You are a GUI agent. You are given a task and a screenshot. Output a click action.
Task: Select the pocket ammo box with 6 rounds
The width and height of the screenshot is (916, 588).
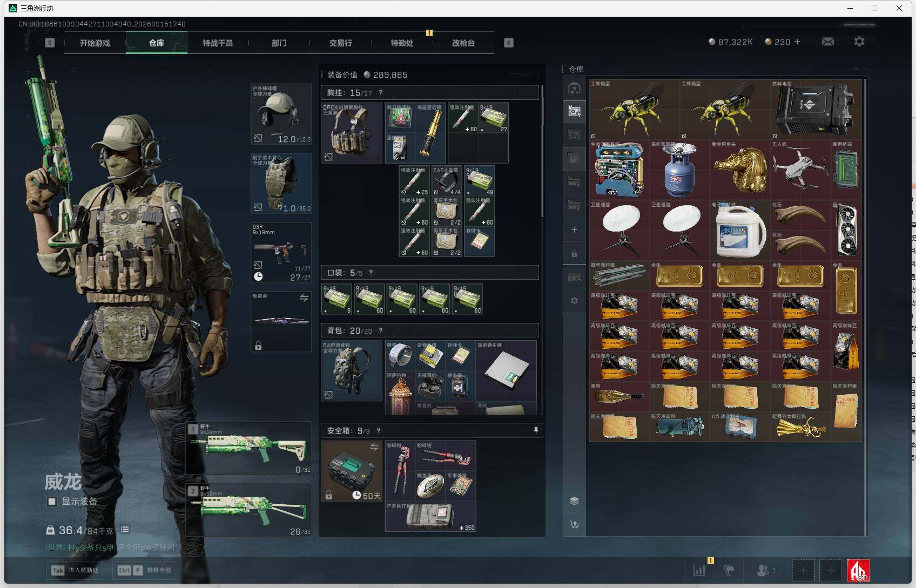[x=337, y=299]
